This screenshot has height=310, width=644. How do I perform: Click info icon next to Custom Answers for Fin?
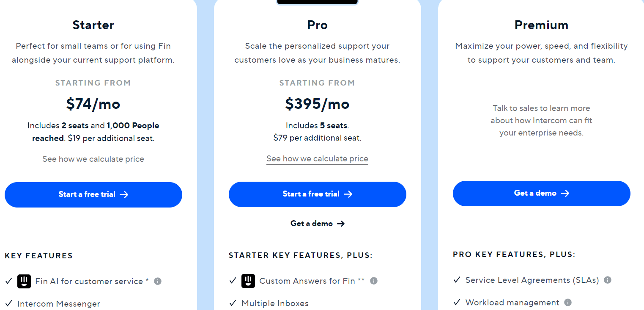point(374,281)
